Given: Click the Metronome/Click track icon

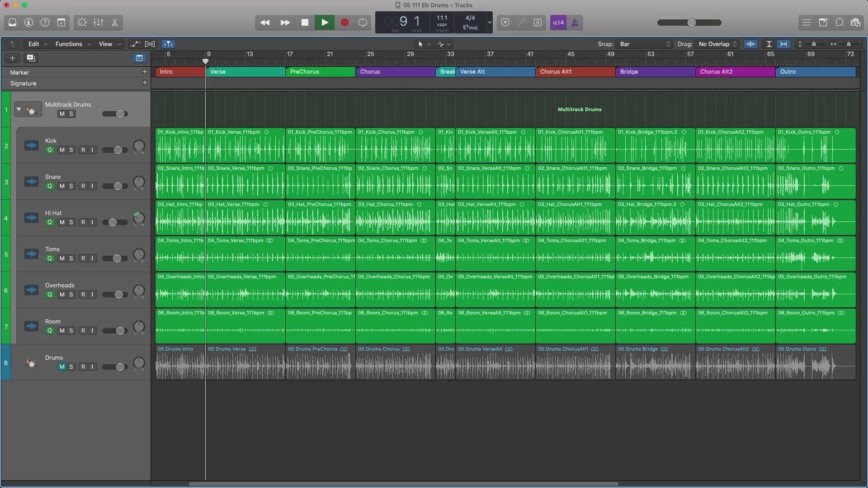Looking at the screenshot, I should click(574, 23).
